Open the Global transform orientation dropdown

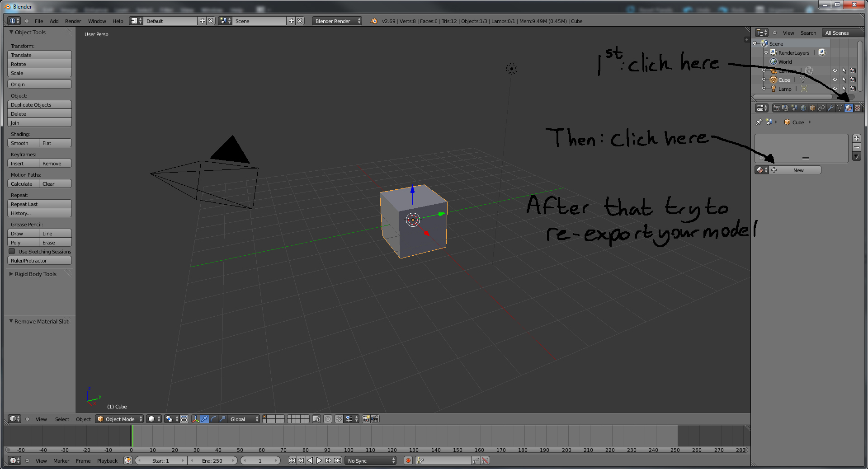(x=244, y=419)
